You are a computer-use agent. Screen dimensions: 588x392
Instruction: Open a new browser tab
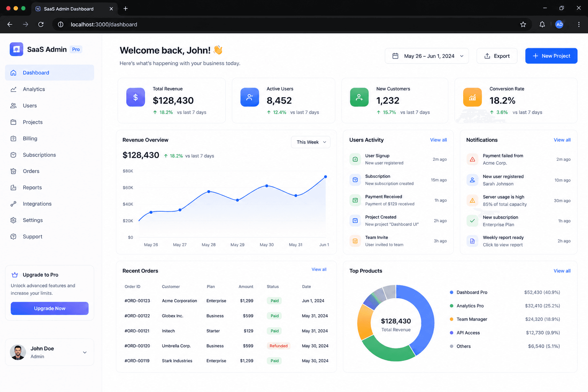tap(126, 8)
